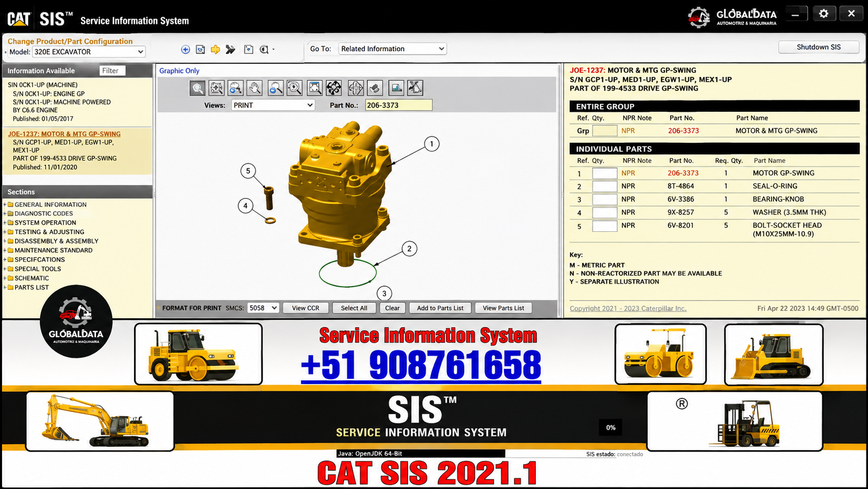Click the search magnifier icon in top toolbar
Screen dimensions: 868x489
(x=264, y=49)
